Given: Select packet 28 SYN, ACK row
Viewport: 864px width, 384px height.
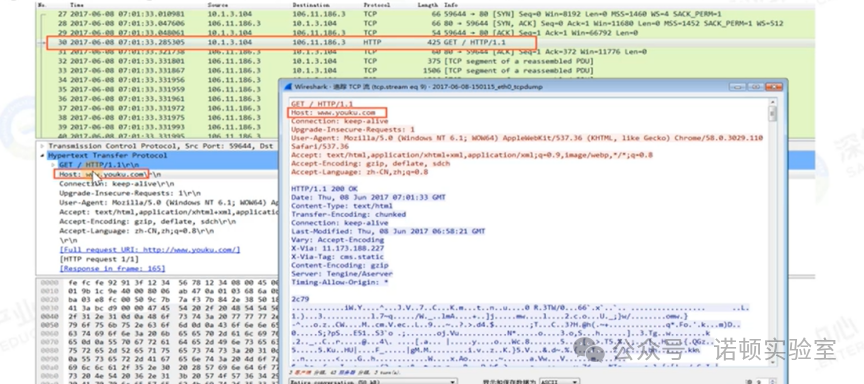Looking at the screenshot, I should 424,24.
